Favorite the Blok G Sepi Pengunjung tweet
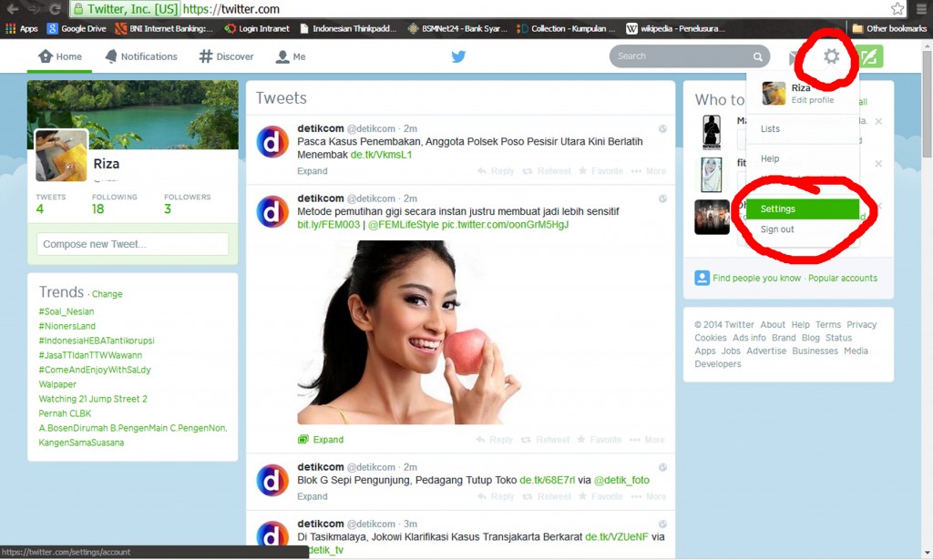 (x=600, y=496)
